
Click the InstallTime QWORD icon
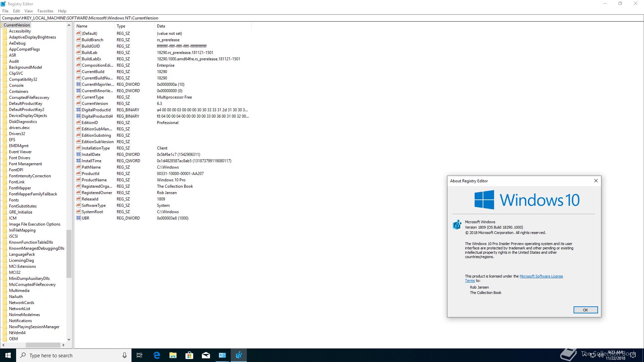(x=78, y=161)
